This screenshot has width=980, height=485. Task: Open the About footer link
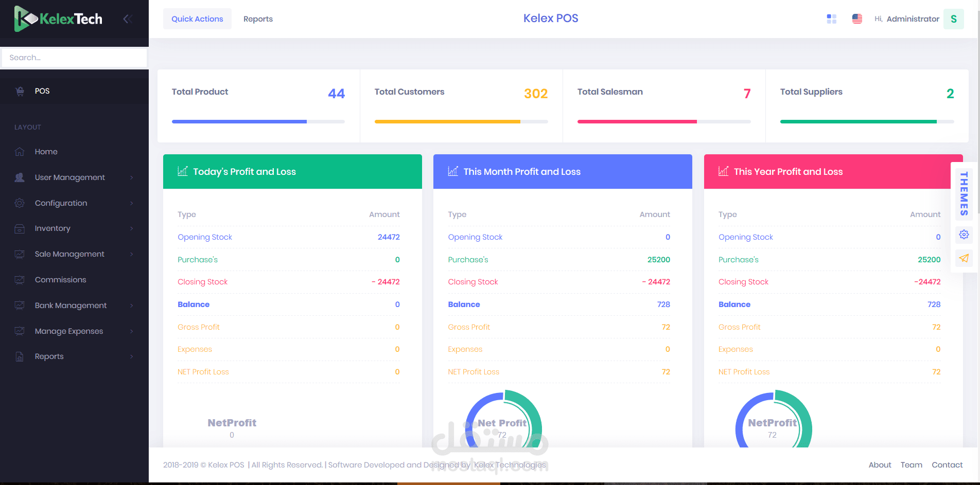point(880,465)
